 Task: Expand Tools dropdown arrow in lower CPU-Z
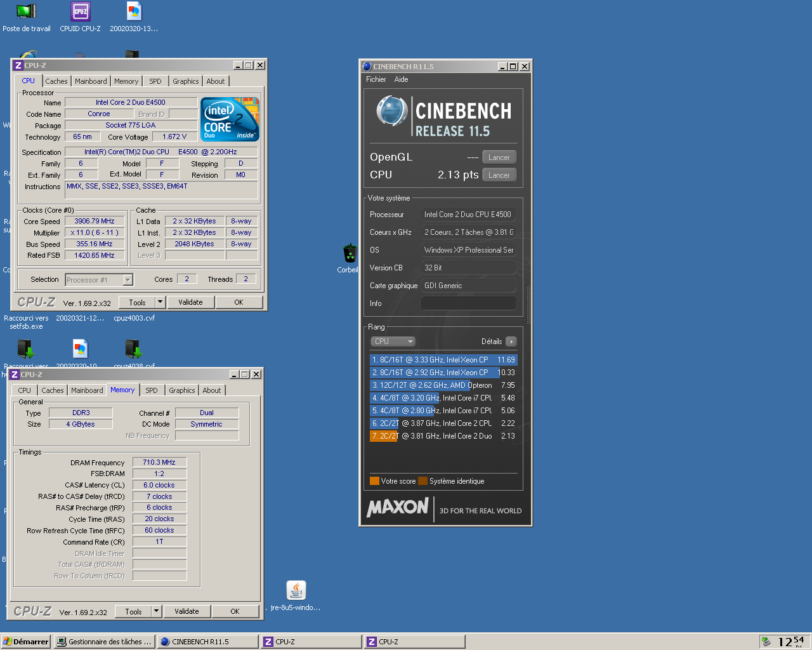point(157,612)
